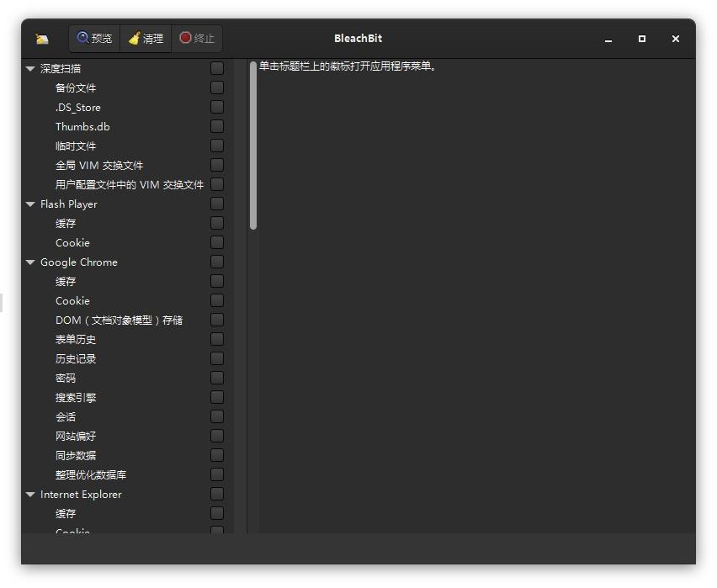
Task: Collapse the Internet Explorer group
Action: click(30, 495)
